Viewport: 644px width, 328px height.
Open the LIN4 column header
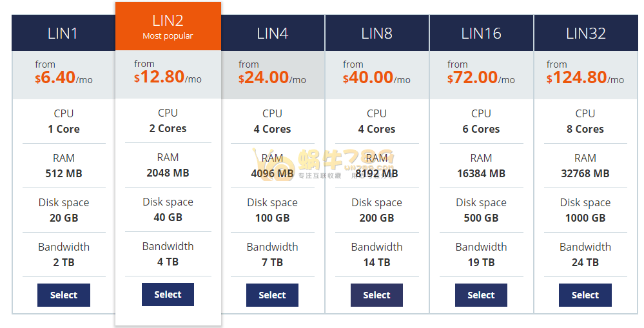[x=273, y=33]
